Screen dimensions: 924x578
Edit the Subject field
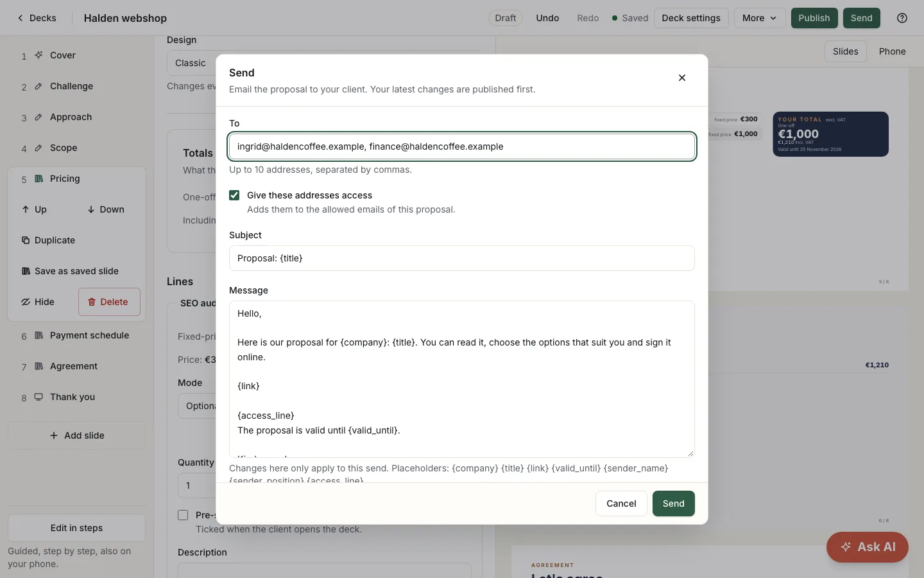coord(462,258)
